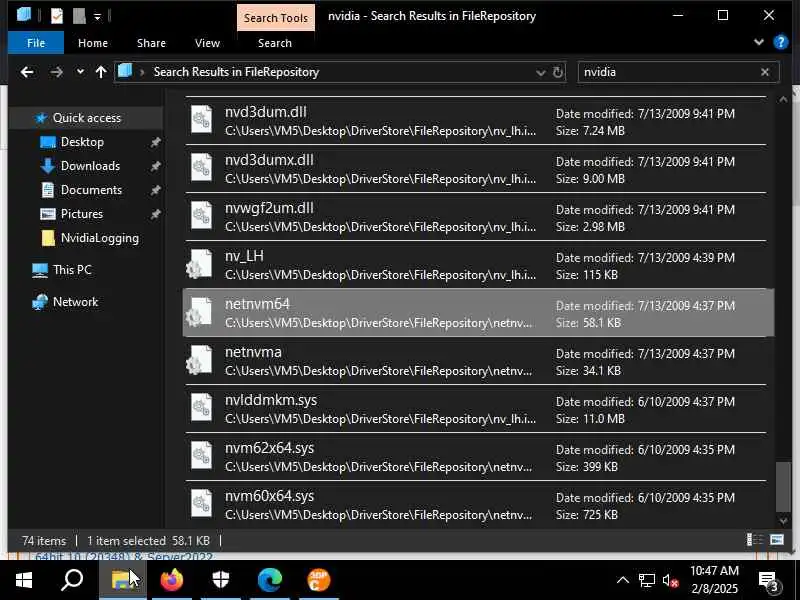
Task: Open taskbar Search
Action: (72, 580)
